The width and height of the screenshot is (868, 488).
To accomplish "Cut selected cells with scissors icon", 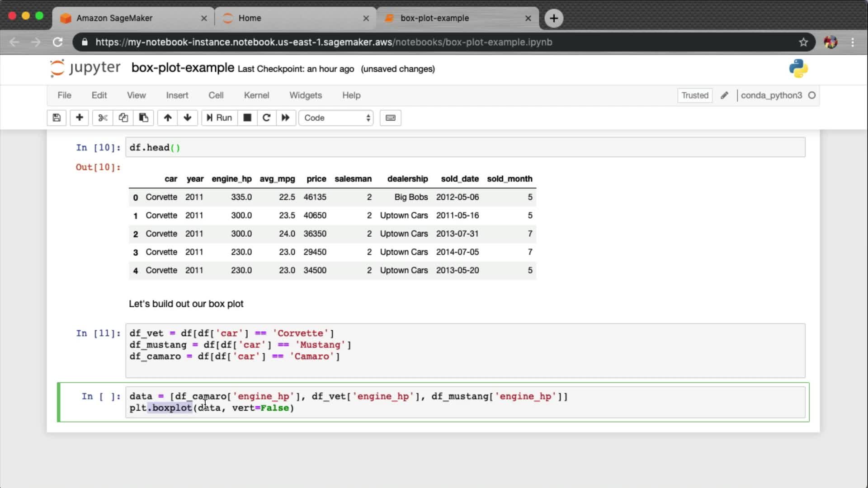I will point(103,118).
